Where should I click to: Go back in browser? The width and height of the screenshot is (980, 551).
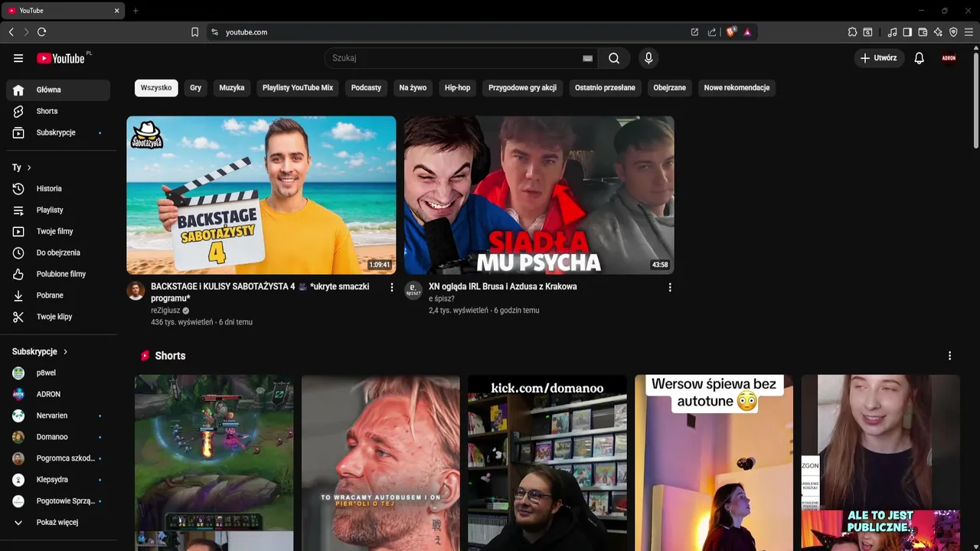click(x=11, y=32)
